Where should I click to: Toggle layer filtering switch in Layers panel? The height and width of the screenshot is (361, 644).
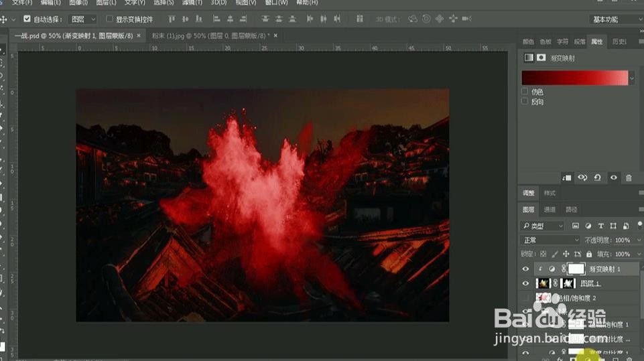coord(639,224)
